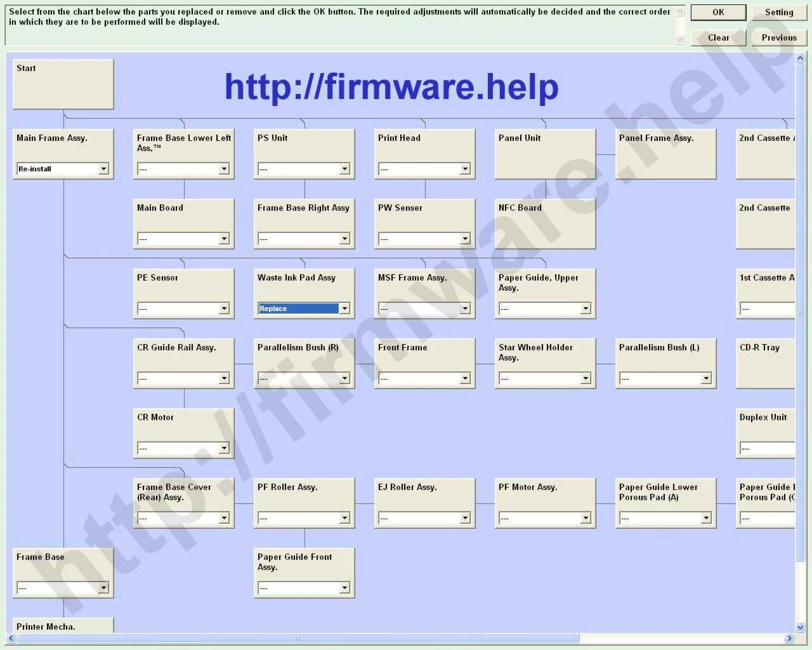Click horizontal scrollbar left arrow
Viewport: 812px width, 650px height.
(x=11, y=639)
